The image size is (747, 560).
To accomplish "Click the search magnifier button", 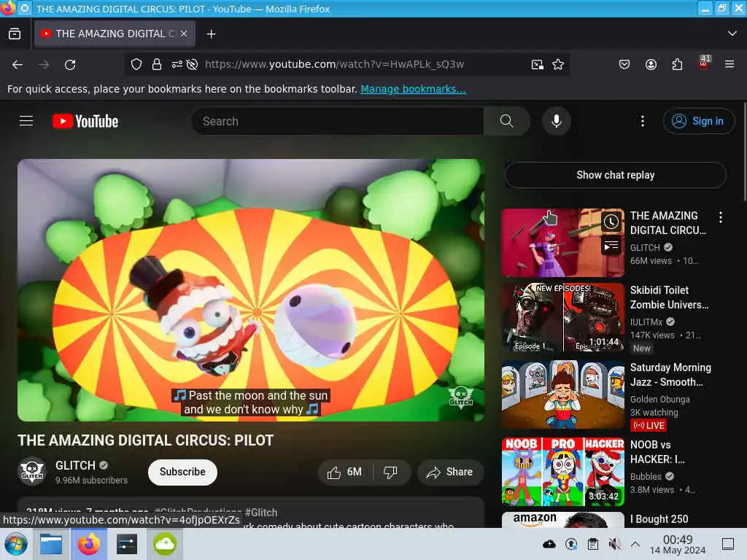I will pyautogui.click(x=506, y=121).
